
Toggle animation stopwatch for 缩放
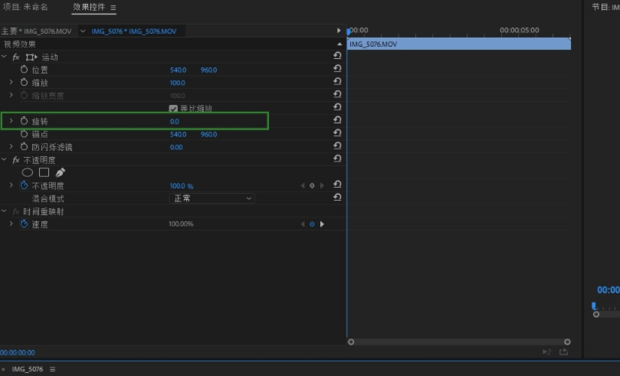(24, 82)
